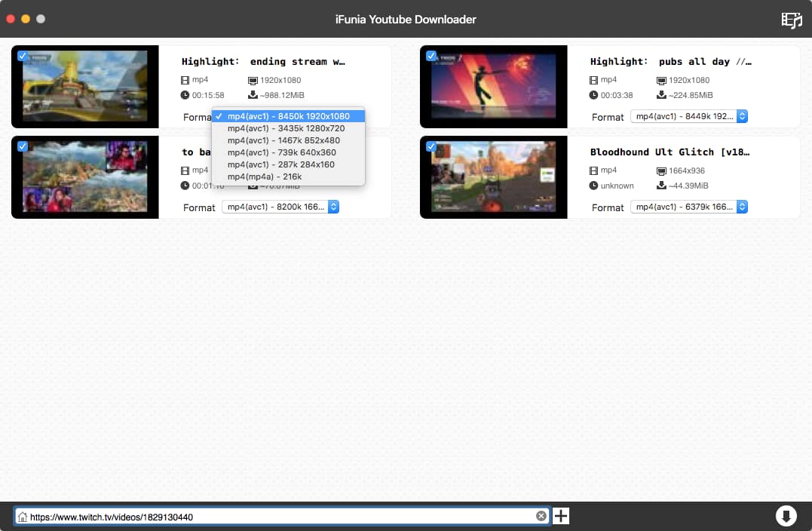
Task: Click download size icon beside ~224.85MiB
Action: tap(661, 95)
